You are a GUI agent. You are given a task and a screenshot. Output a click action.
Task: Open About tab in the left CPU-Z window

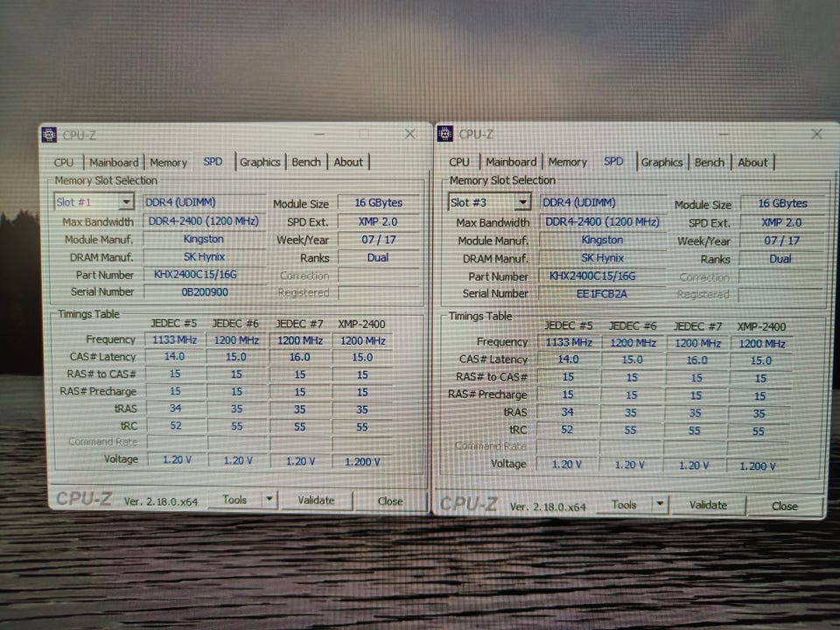pyautogui.click(x=348, y=162)
